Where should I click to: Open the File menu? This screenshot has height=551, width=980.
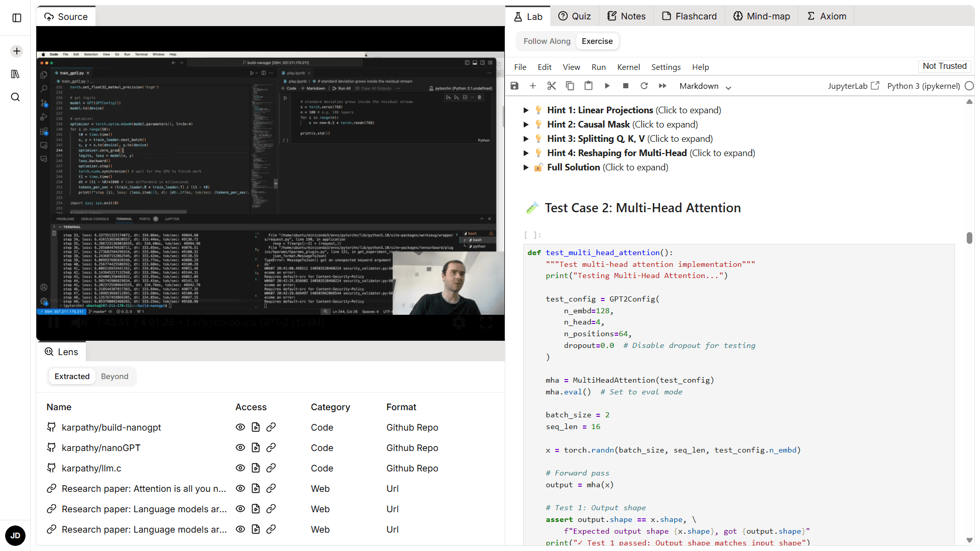point(520,67)
